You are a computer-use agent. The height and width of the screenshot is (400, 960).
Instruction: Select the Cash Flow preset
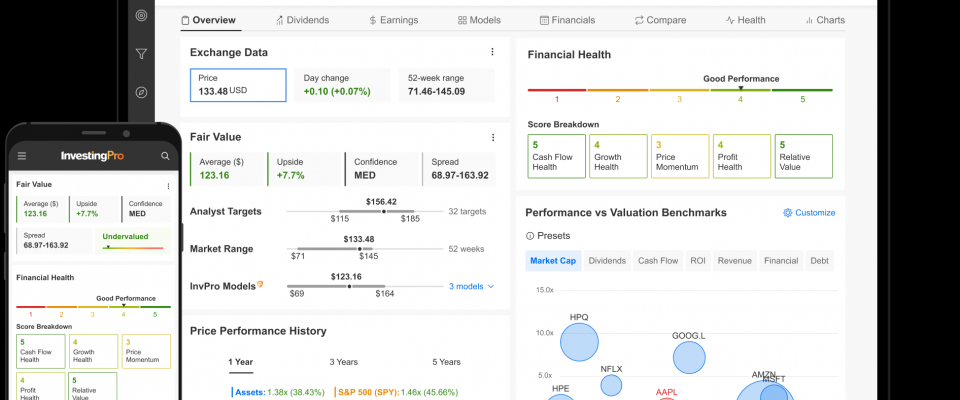click(x=658, y=261)
